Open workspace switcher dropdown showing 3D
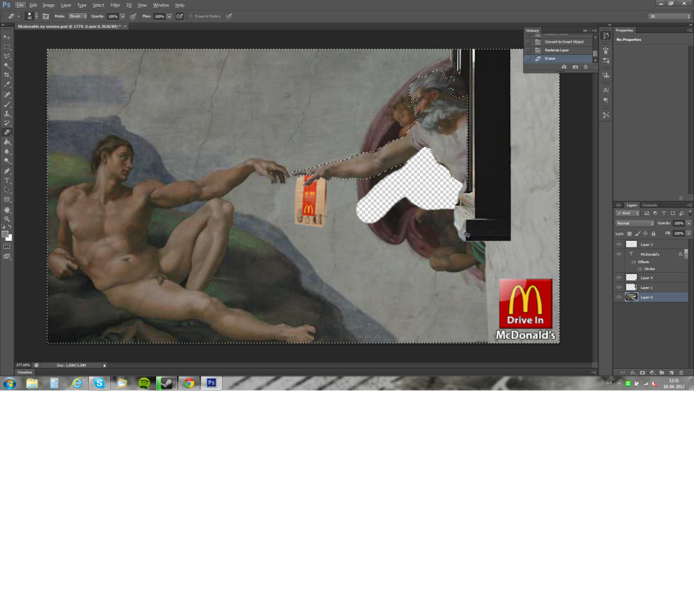 point(670,16)
